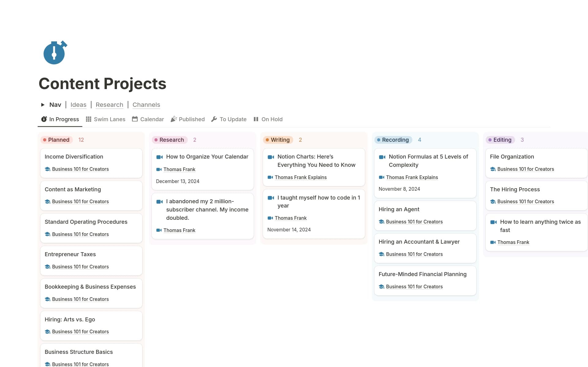Image resolution: width=588 pixels, height=367 pixels.
Task: Open the Ideas link
Action: tap(78, 105)
